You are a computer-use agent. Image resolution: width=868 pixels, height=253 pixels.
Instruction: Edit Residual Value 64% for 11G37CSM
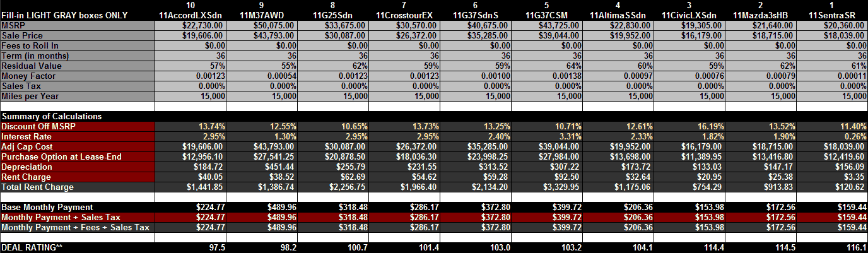point(548,66)
